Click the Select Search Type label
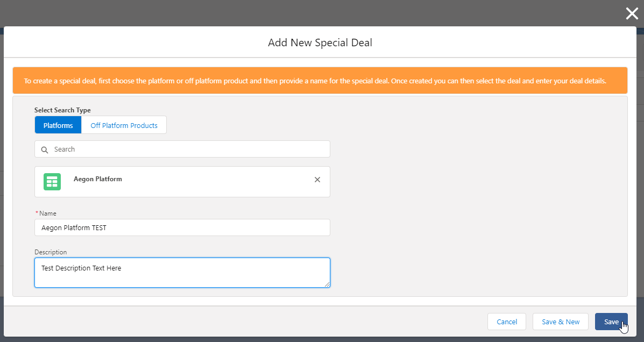Image resolution: width=644 pixels, height=342 pixels. point(62,110)
